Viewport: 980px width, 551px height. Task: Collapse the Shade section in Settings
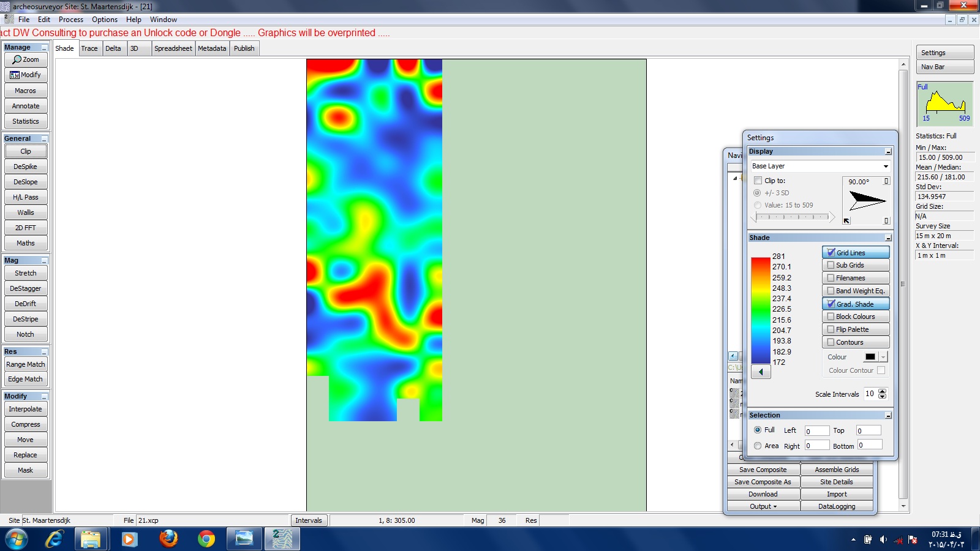(888, 238)
